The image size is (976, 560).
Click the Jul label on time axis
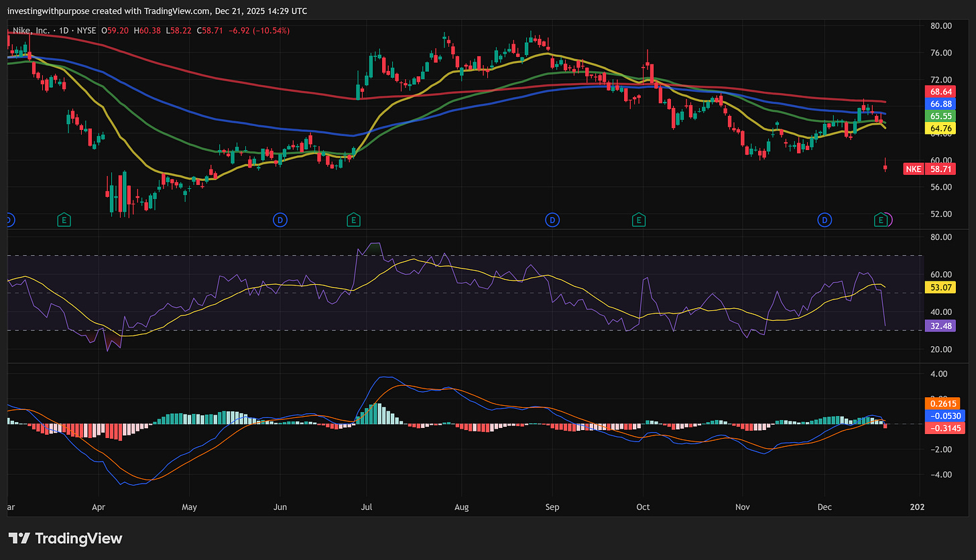(x=366, y=507)
